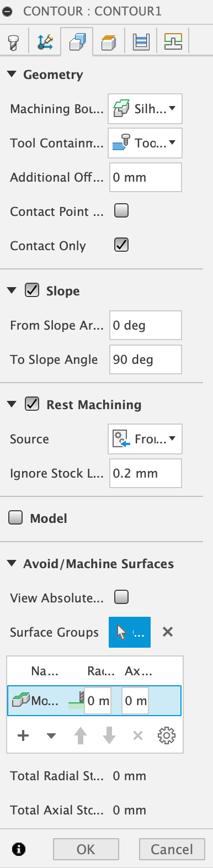213x868 pixels.
Task: Enable the Contact Point Boundary checkbox
Action: (x=121, y=210)
